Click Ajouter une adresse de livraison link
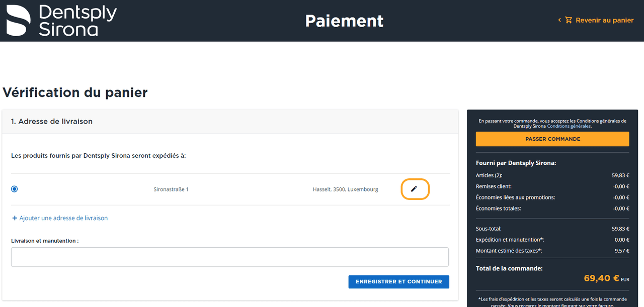Viewport: 644px width, 307px height. pos(63,218)
